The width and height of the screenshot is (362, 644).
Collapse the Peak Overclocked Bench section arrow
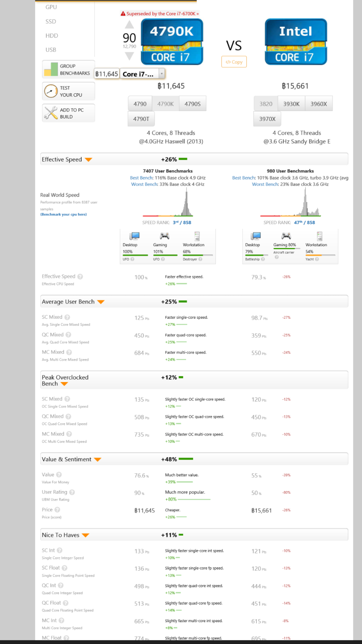[64, 384]
